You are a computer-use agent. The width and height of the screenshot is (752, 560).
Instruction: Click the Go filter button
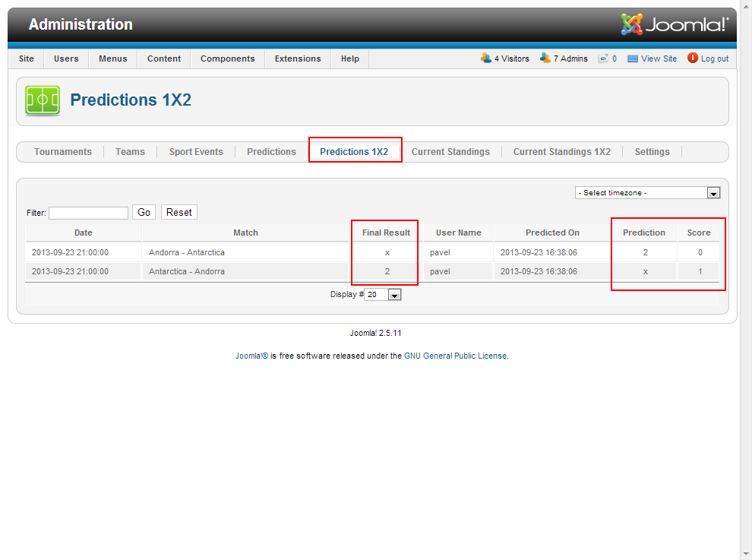coord(144,212)
